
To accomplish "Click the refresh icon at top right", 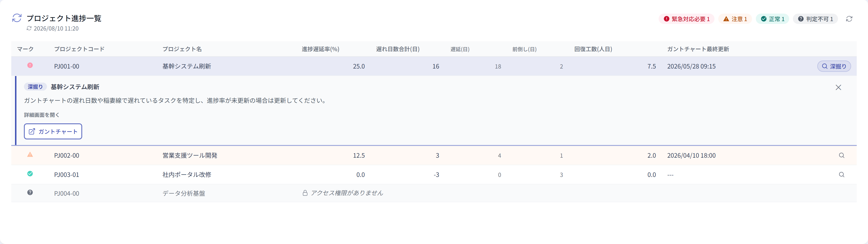I will [849, 19].
